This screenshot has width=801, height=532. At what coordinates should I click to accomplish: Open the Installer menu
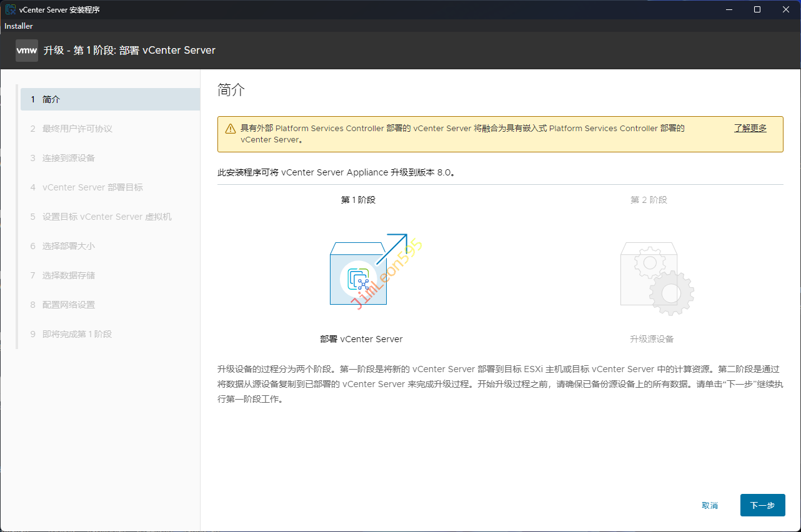click(19, 26)
